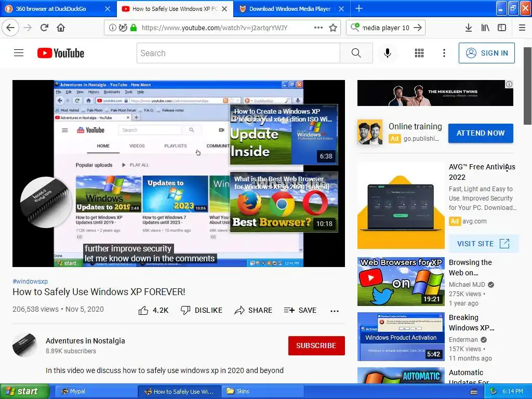The width and height of the screenshot is (532, 399).
Task: Open YouTube settings three-dot menu
Action: tap(444, 53)
